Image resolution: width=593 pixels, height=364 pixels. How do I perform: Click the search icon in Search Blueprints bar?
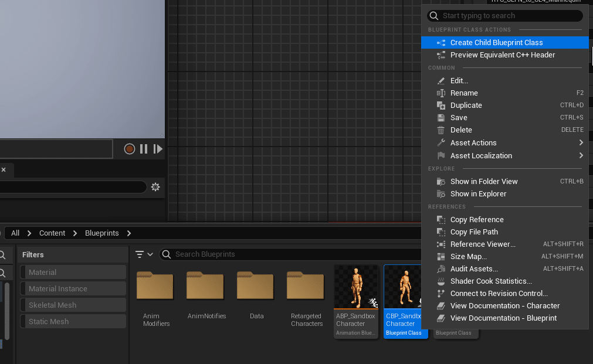tap(168, 254)
